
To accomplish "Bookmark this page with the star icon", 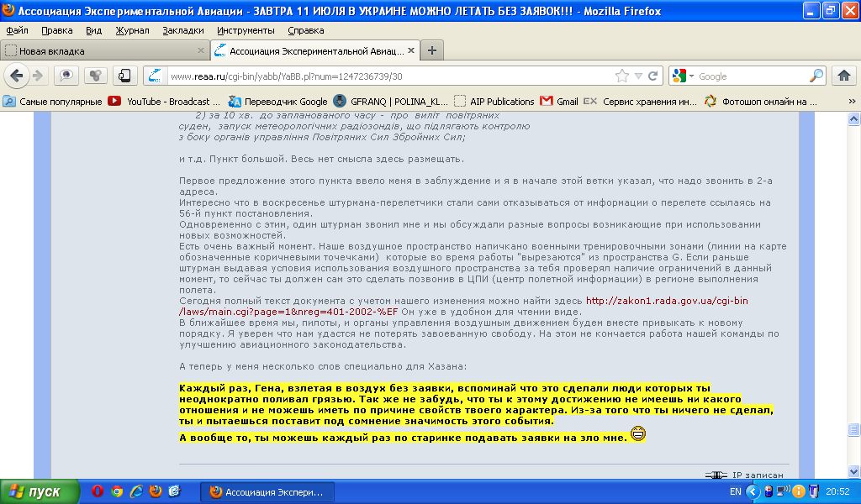I will 622,76.
